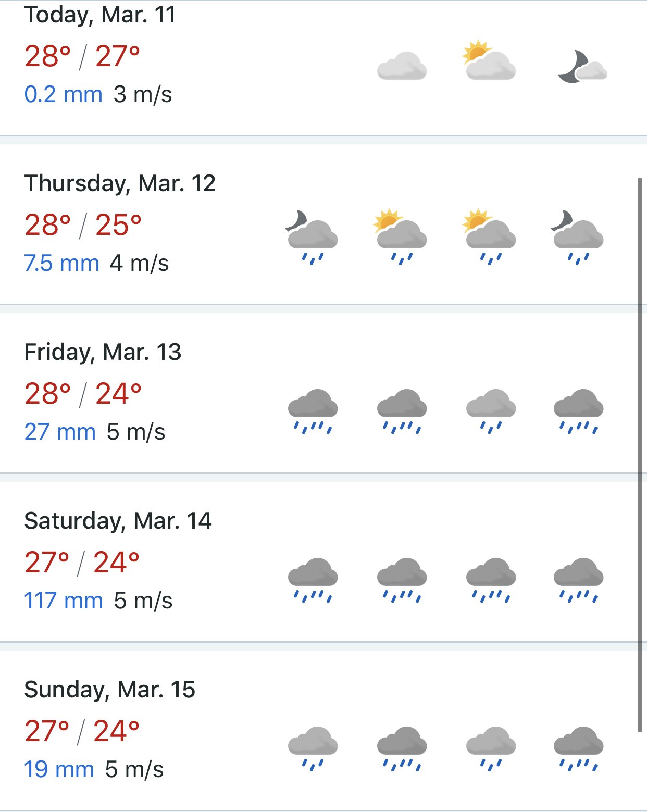Tap Thursday's second sun-and-rain icon
Screen dimensions: 647x812
coord(489,237)
